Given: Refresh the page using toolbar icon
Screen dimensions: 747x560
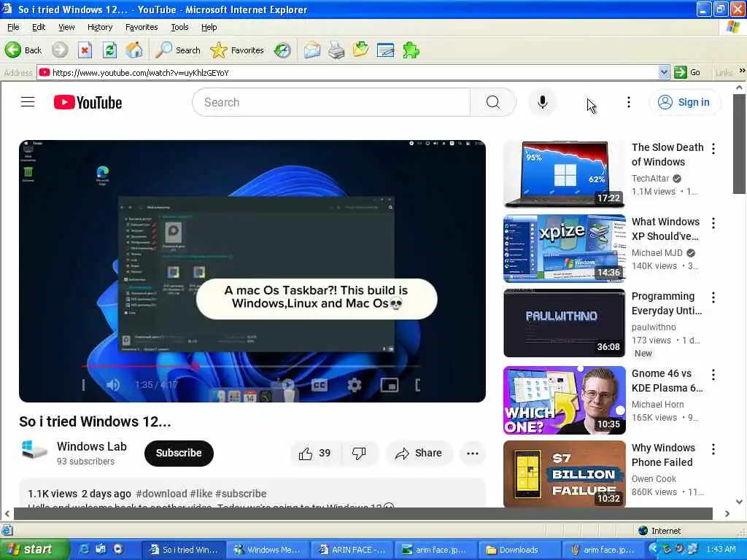Looking at the screenshot, I should tap(109, 50).
